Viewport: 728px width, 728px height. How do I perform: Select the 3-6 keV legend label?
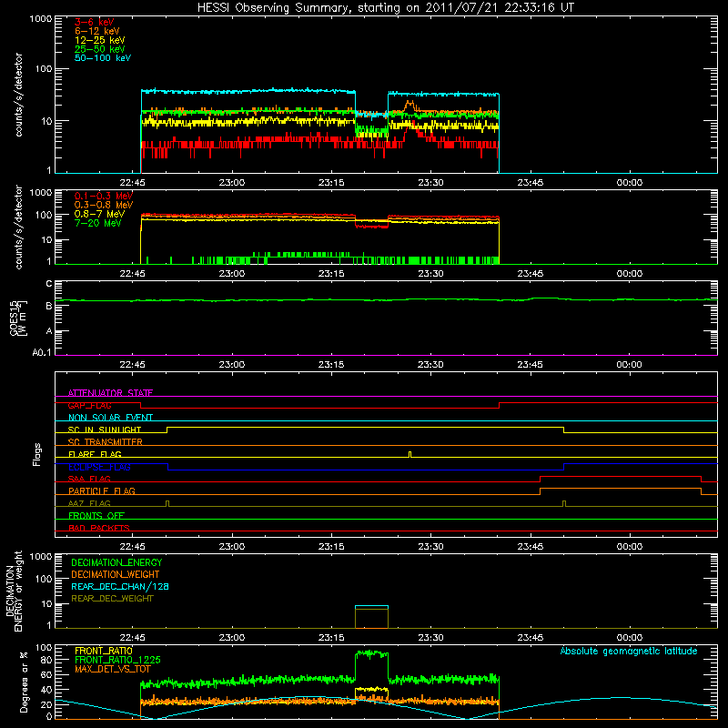tap(95, 22)
